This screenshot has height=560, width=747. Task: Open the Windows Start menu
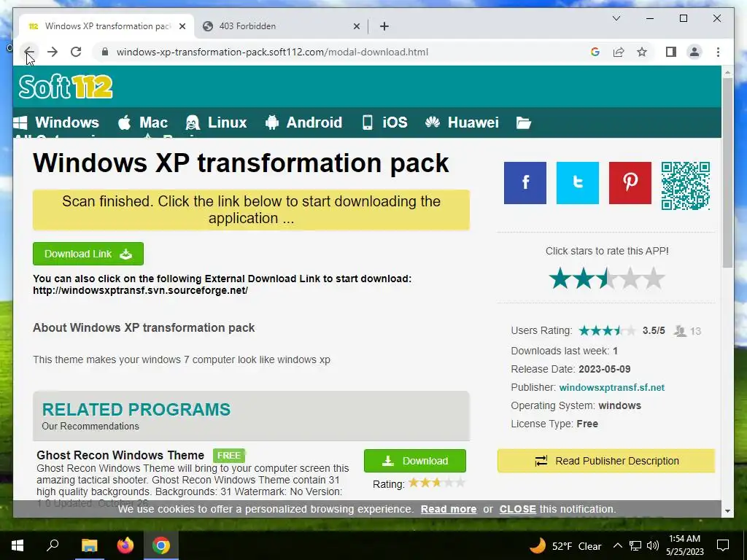[x=18, y=545]
